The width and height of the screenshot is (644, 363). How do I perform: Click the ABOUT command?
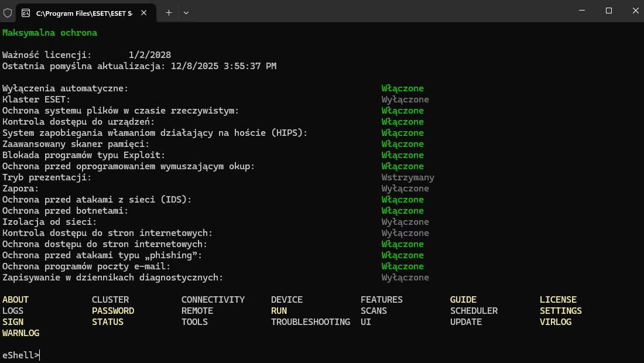tap(15, 300)
